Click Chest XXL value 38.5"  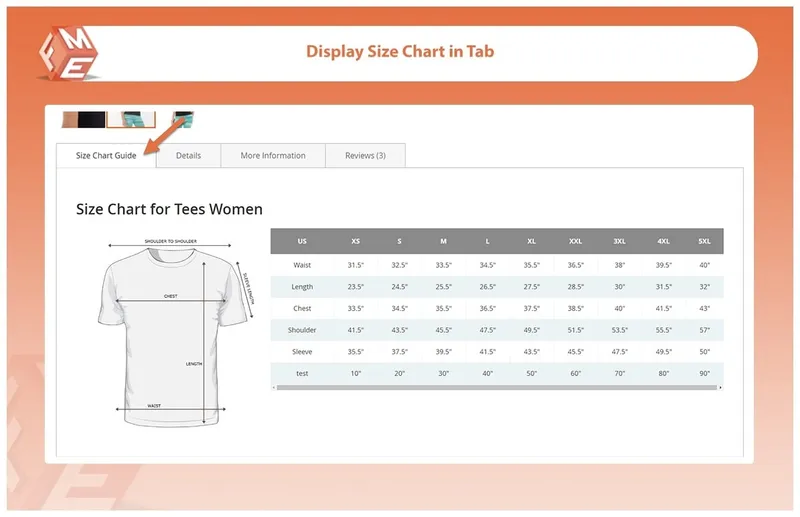point(576,308)
